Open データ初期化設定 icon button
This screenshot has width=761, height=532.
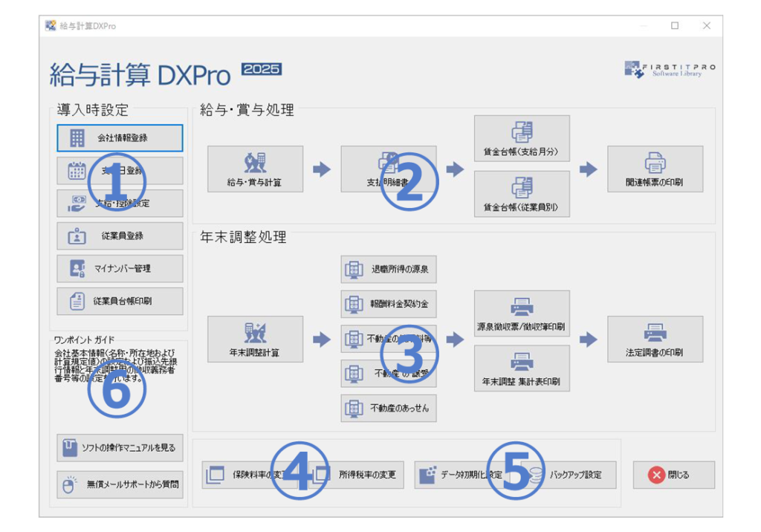[x=427, y=475]
